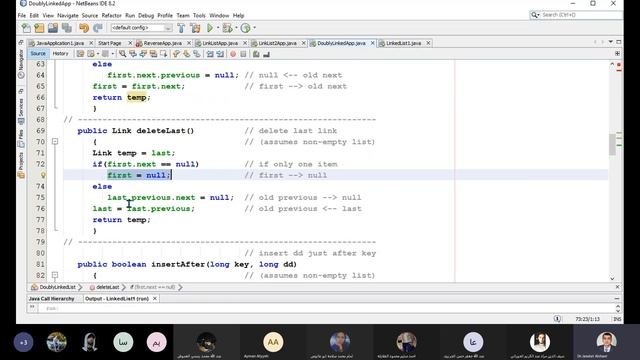This screenshot has width=640, height=360.
Task: Toggle Bookmark in the editor toolbar
Action: coord(197,54)
